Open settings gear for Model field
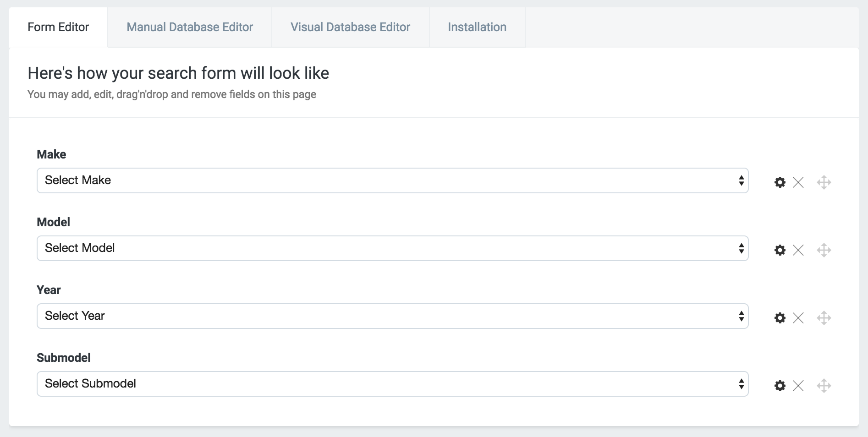This screenshot has height=437, width=868. point(780,250)
